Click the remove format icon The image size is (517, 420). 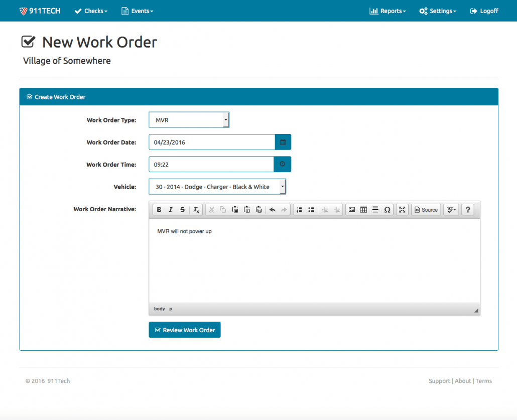pyautogui.click(x=196, y=210)
